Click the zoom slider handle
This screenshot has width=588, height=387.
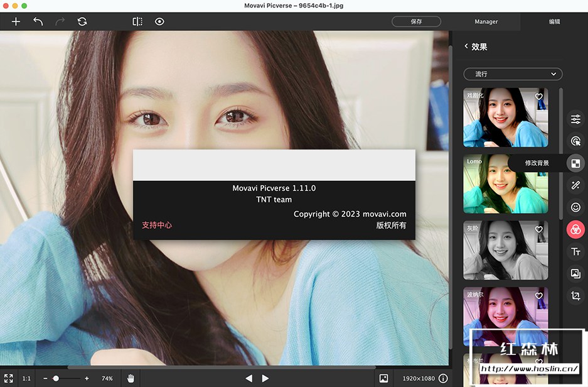pos(56,378)
